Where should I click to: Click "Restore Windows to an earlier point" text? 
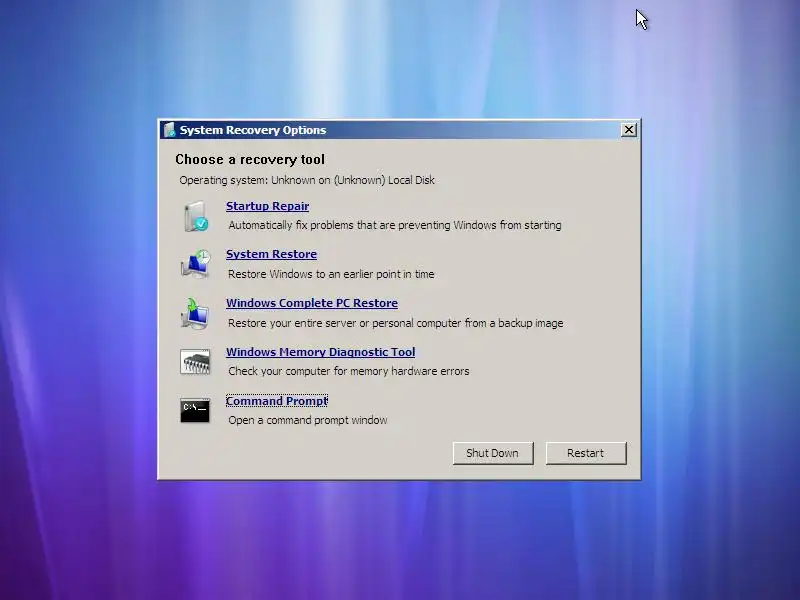pos(331,274)
